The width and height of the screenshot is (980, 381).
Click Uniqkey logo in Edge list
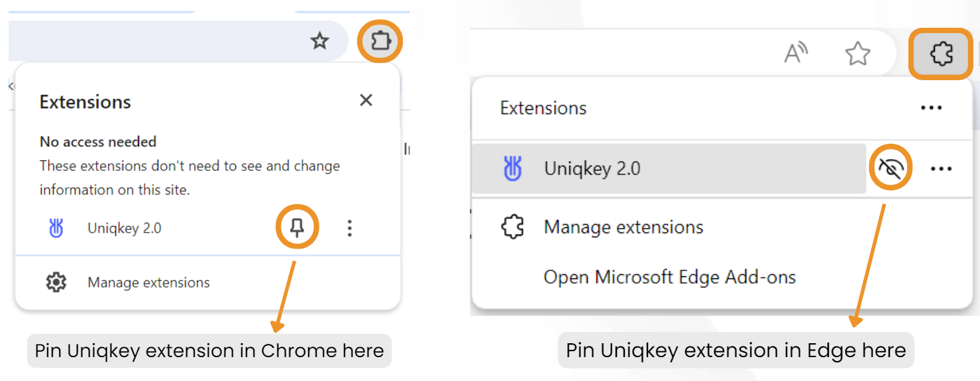[512, 169]
